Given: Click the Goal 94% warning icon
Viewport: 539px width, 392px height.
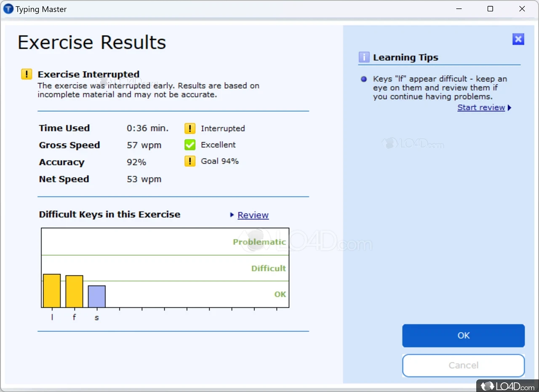Looking at the screenshot, I should pos(190,161).
